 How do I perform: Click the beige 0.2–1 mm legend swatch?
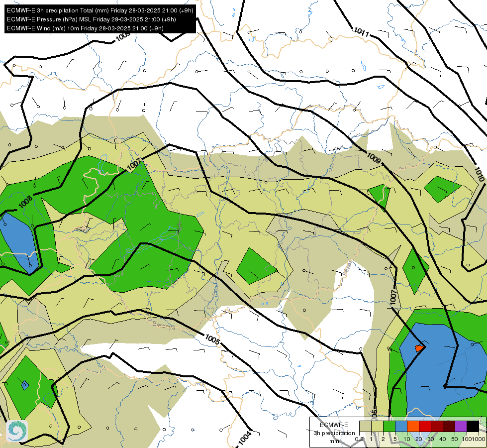pyautogui.click(x=365, y=426)
